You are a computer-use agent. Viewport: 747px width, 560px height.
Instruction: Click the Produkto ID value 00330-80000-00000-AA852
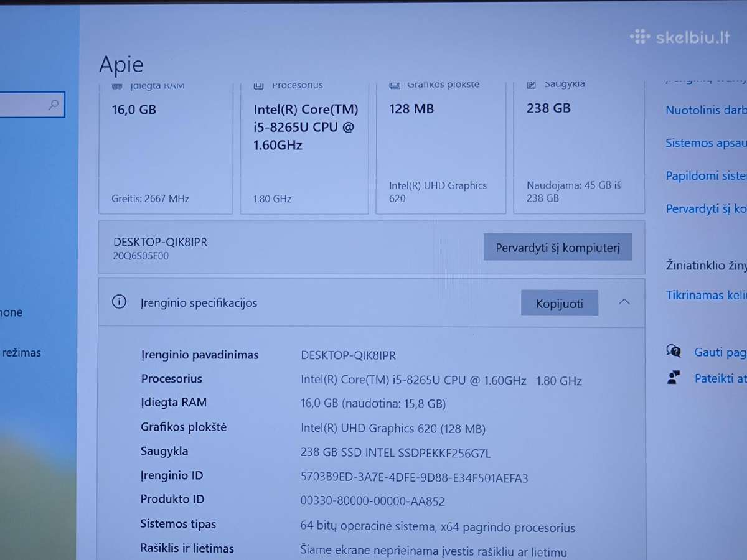(x=372, y=502)
